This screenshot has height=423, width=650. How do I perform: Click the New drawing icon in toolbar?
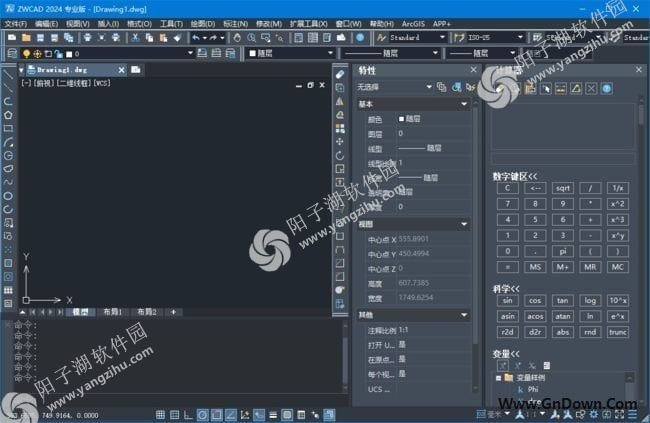(12, 38)
